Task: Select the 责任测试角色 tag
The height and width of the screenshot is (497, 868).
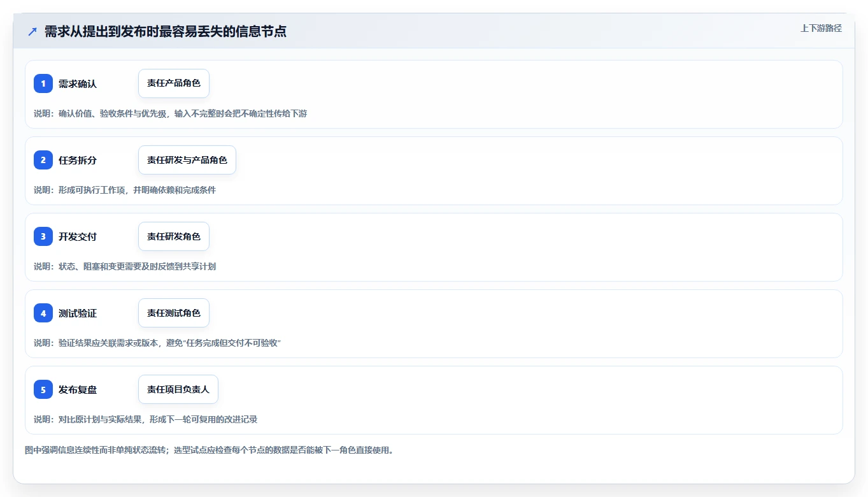Action: (174, 313)
